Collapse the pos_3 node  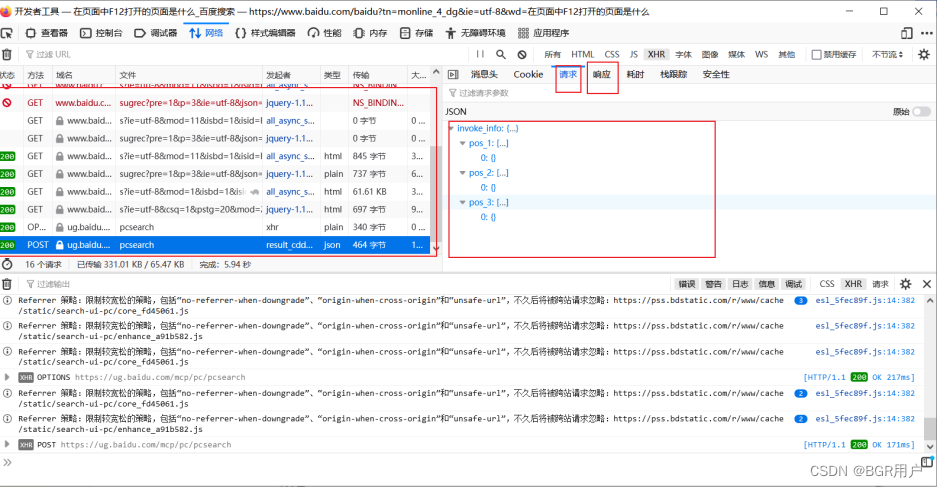tap(462, 203)
